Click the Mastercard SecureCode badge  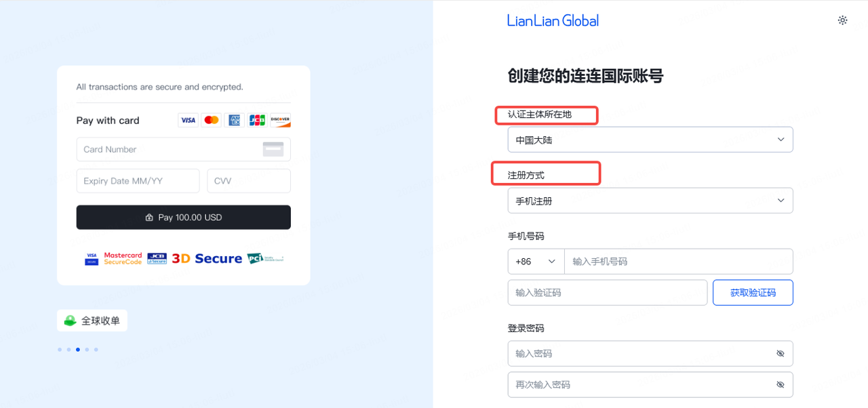(123, 258)
